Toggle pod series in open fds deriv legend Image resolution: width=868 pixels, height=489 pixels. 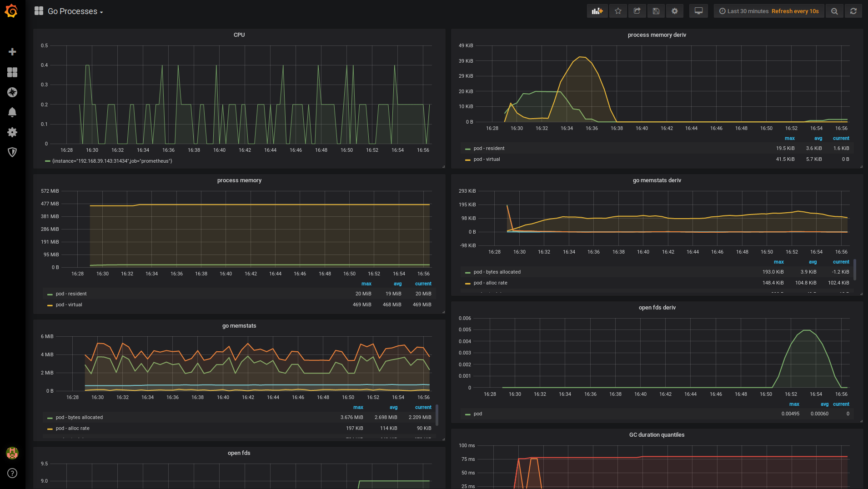(x=477, y=414)
